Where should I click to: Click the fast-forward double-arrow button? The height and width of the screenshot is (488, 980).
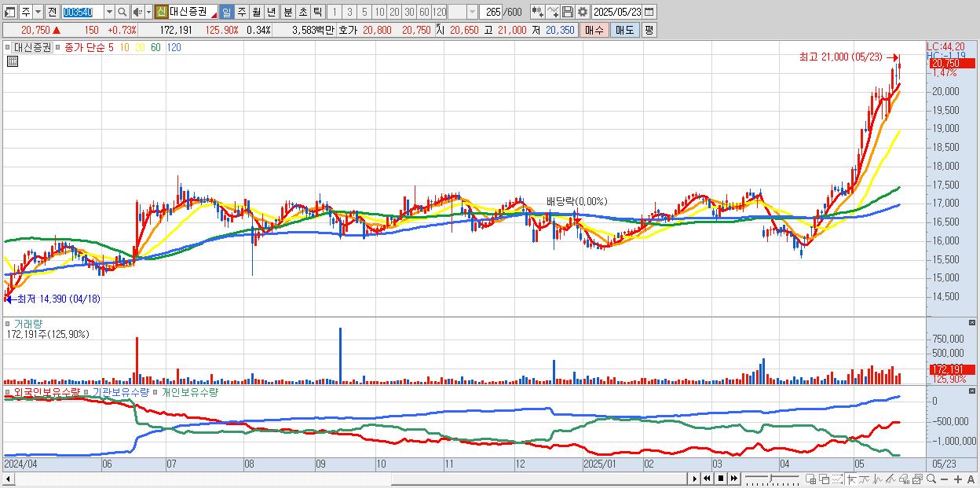pyautogui.click(x=734, y=479)
